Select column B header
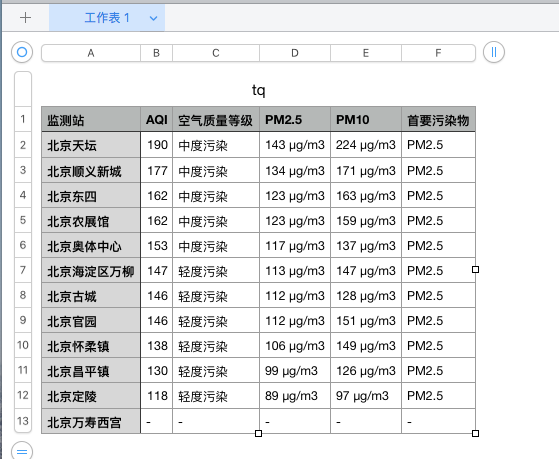559x459 pixels. 157,53
